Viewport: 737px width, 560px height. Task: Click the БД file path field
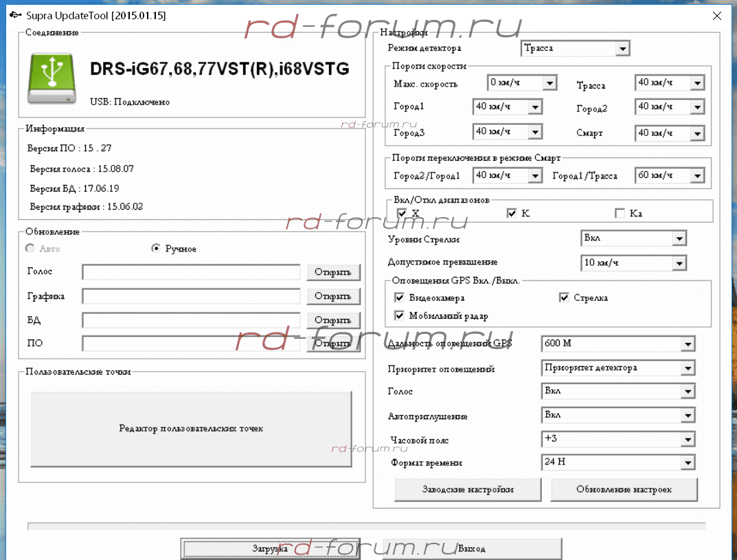(191, 320)
